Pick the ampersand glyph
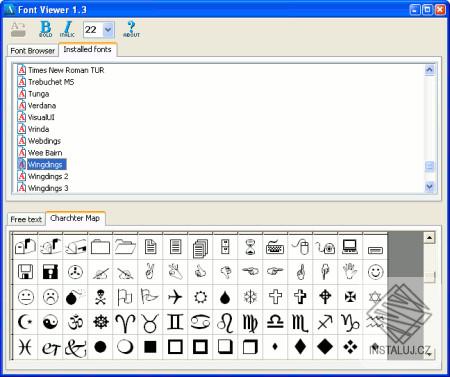The width and height of the screenshot is (450, 377). tap(75, 347)
